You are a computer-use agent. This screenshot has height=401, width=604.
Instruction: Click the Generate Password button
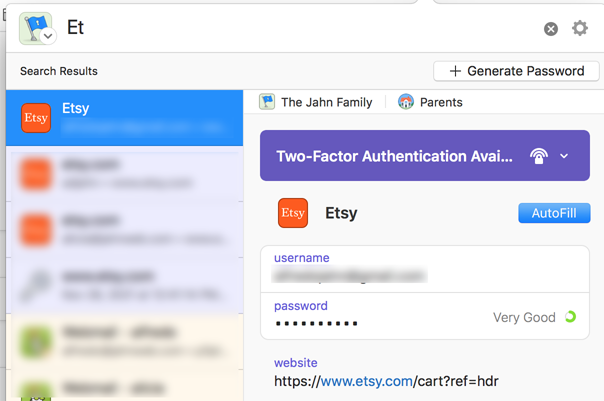click(x=516, y=71)
